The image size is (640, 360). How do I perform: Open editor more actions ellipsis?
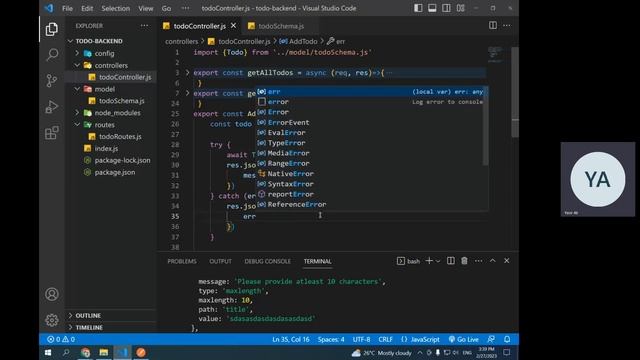click(x=507, y=25)
